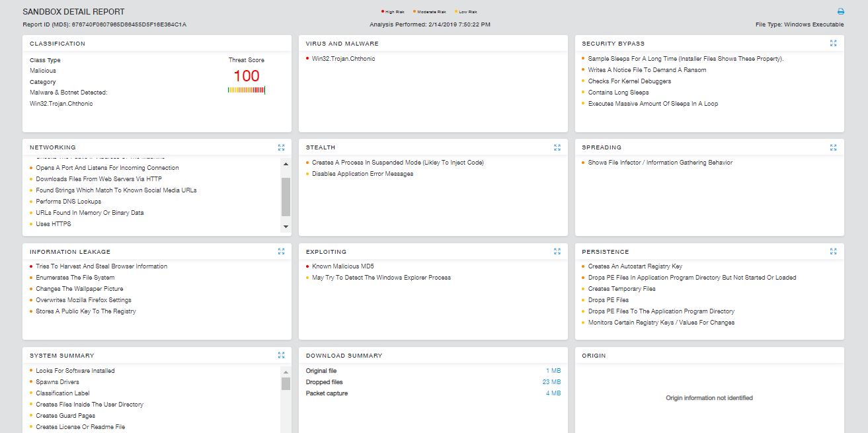Click the Win32.Trojan.Chthonic malware entry
The height and width of the screenshot is (433, 868).
pyautogui.click(x=342, y=59)
